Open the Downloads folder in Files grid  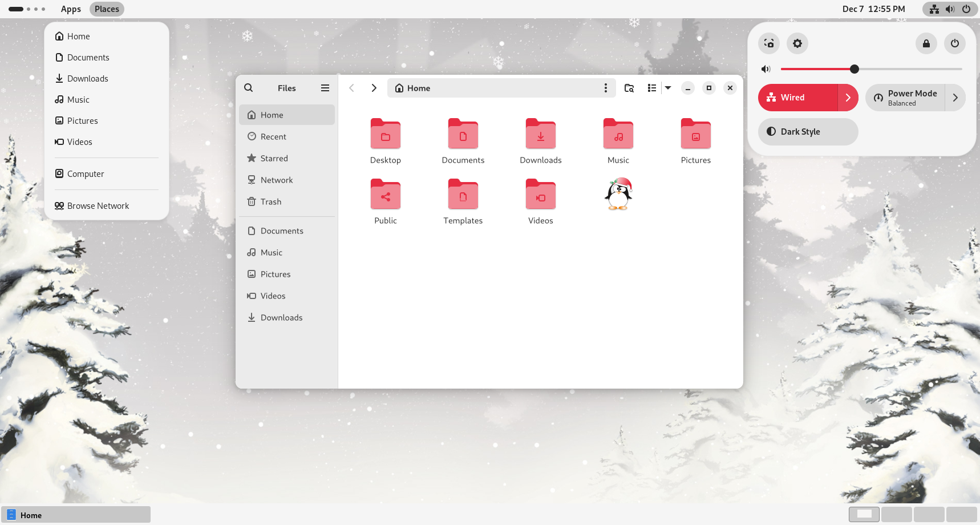[541, 134]
